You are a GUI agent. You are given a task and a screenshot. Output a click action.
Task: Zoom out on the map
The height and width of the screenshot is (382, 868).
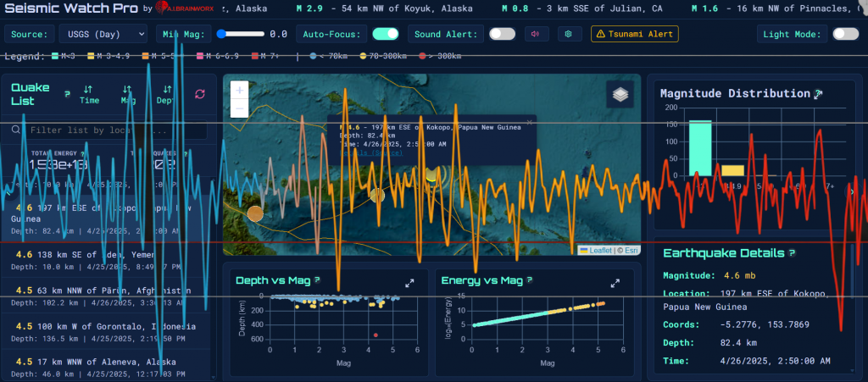pyautogui.click(x=239, y=108)
